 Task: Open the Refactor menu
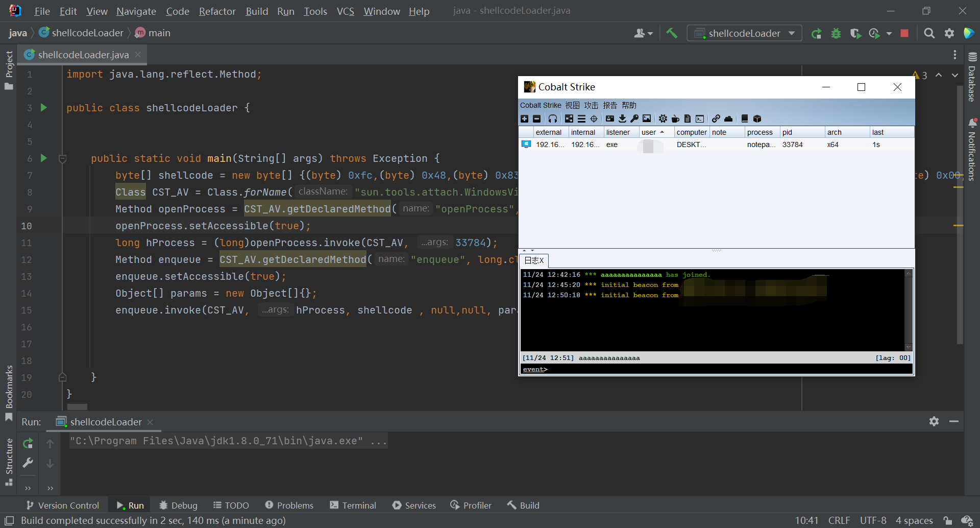point(217,11)
